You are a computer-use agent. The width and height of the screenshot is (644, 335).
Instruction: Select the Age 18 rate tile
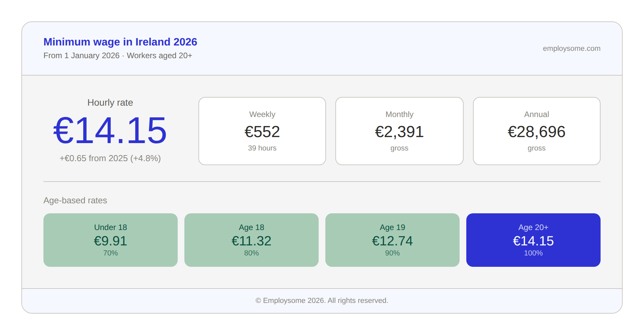click(251, 240)
